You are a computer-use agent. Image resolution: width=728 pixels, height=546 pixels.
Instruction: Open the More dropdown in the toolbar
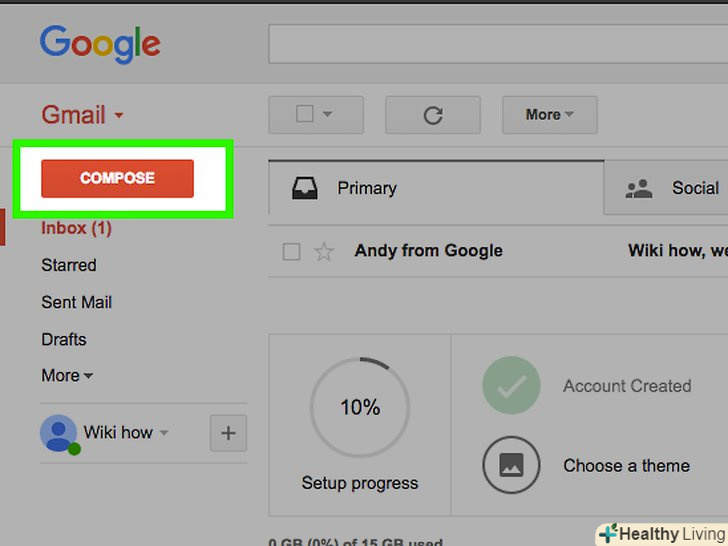tap(550, 115)
